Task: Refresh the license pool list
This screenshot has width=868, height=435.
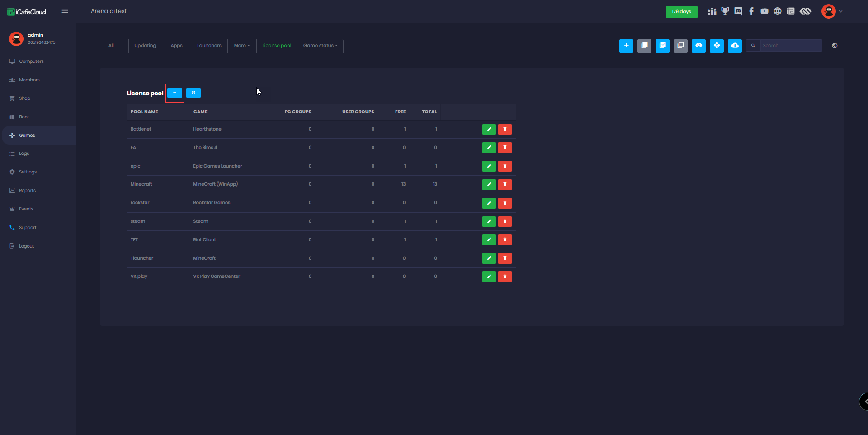Action: [x=193, y=93]
